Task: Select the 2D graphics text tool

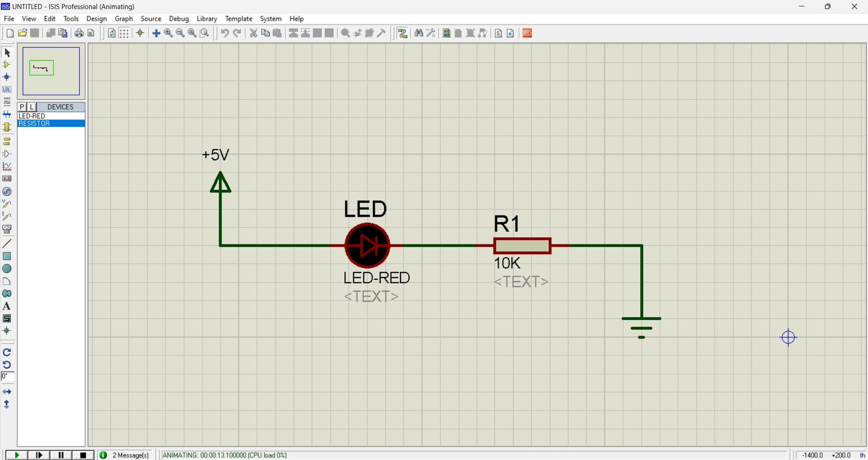Action: click(x=7, y=307)
